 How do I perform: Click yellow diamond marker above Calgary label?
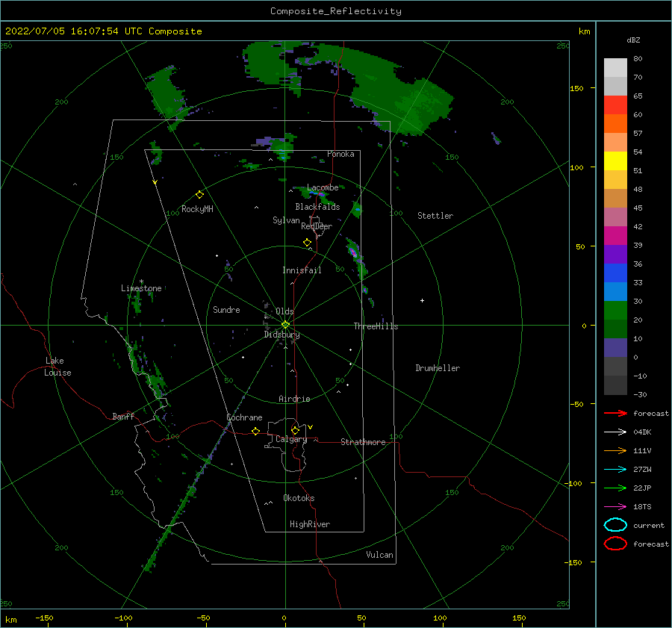pos(295,430)
